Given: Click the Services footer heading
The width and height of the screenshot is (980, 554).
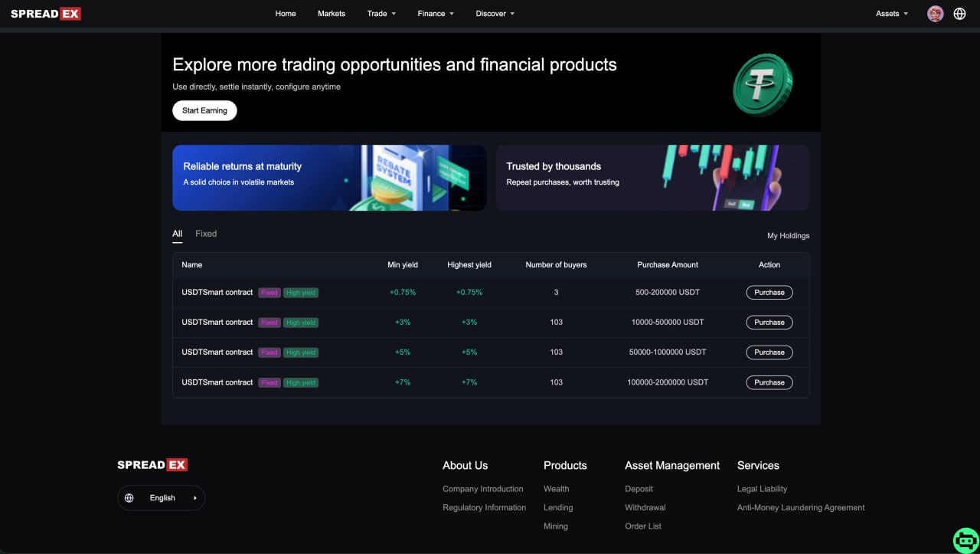Looking at the screenshot, I should click(x=758, y=465).
